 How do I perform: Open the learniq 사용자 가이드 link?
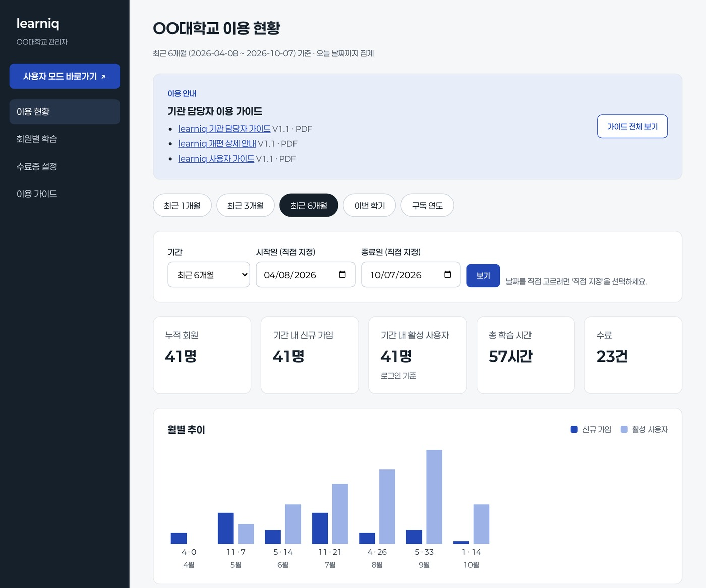pyautogui.click(x=216, y=159)
